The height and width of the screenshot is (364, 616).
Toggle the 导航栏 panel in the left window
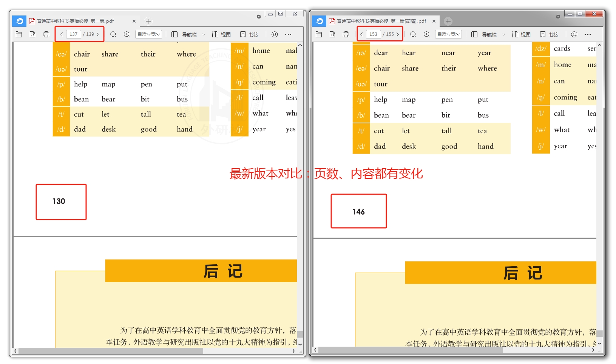(185, 34)
